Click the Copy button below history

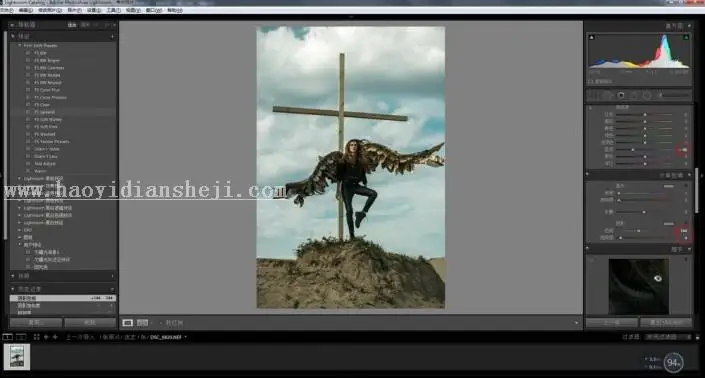[36, 323]
